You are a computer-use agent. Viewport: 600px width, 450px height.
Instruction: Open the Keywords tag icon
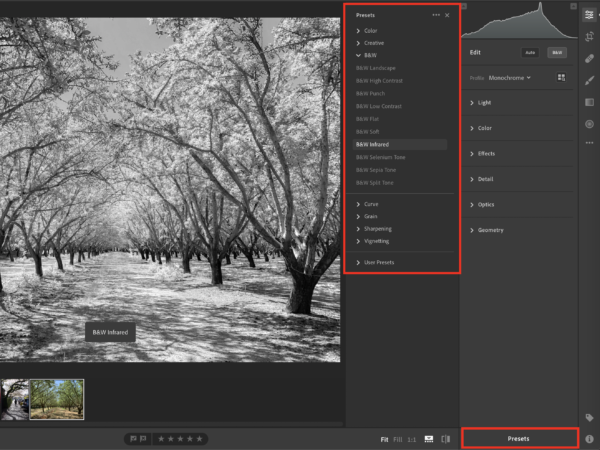point(589,417)
